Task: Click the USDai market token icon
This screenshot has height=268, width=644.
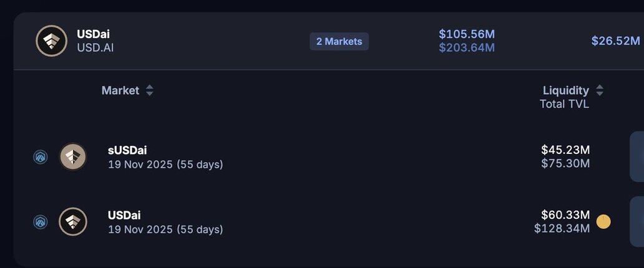Action: (x=73, y=222)
